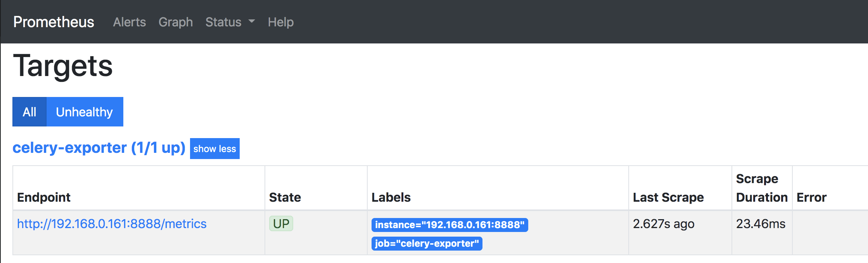Click the Error column header

click(x=811, y=197)
